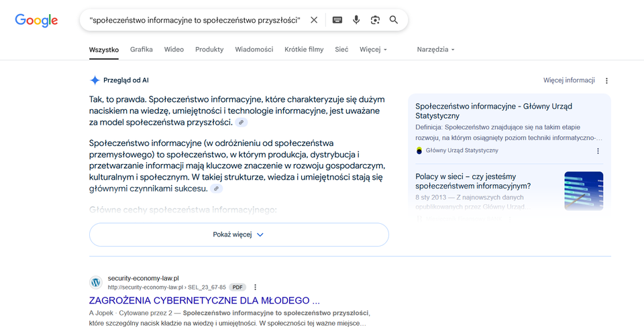
Task: Open the source link chip after the first AI paragraph
Action: tap(241, 122)
